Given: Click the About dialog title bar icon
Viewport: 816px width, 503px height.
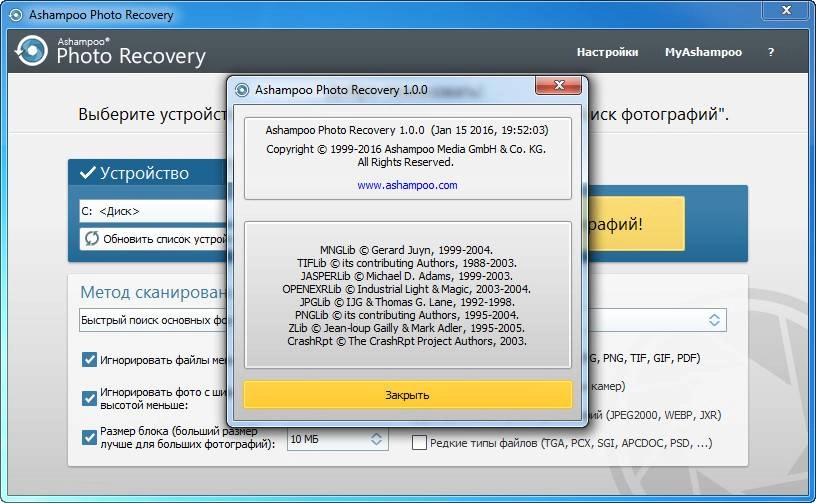Looking at the screenshot, I should pos(242,90).
